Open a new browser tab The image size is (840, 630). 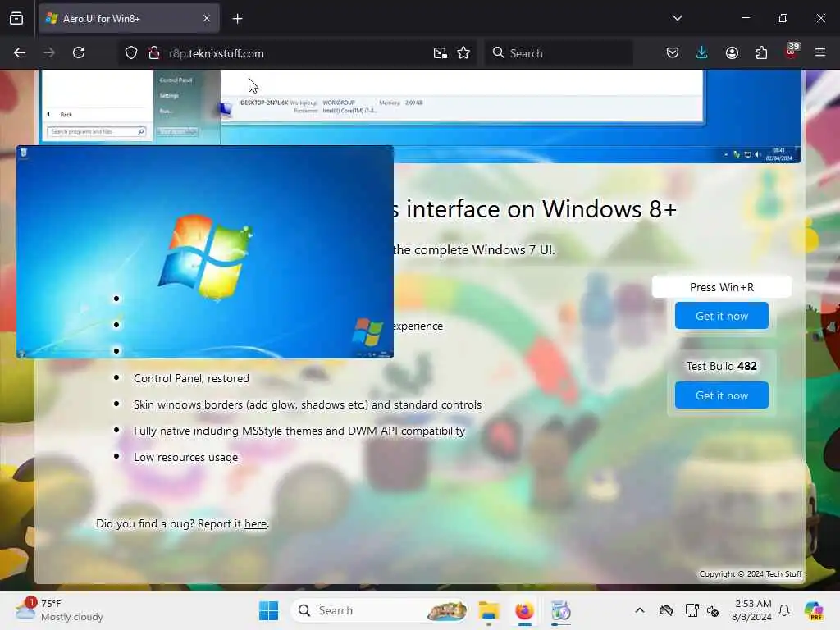237,19
